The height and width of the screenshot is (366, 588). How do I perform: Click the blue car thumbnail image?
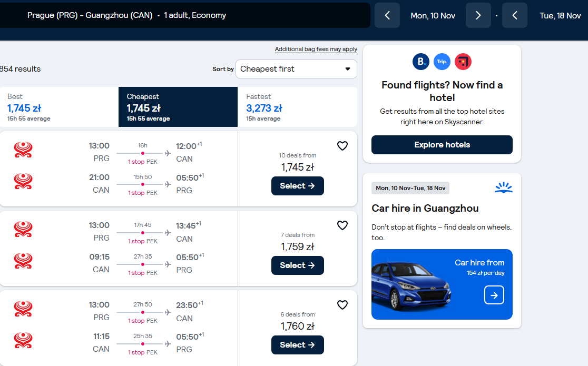click(x=411, y=286)
